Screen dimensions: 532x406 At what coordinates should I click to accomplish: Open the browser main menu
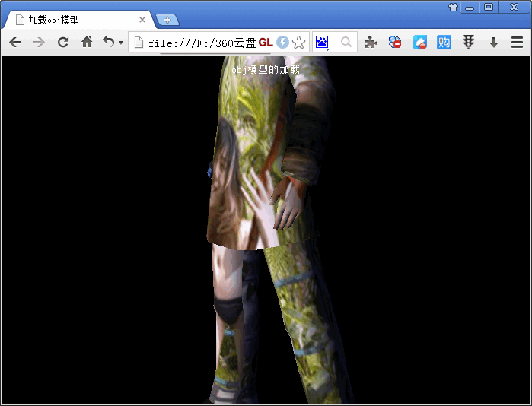pyautogui.click(x=517, y=43)
